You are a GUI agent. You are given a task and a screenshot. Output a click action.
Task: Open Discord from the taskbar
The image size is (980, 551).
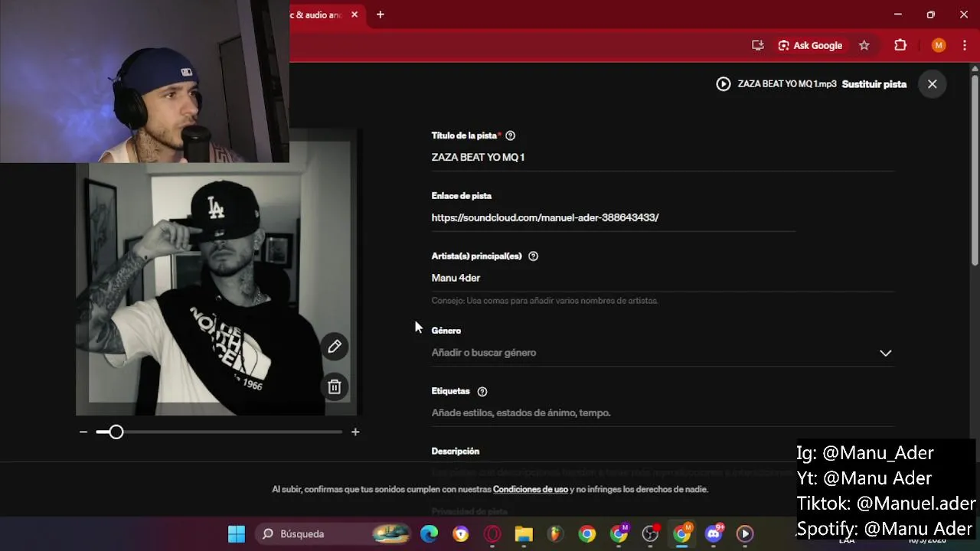tap(714, 533)
